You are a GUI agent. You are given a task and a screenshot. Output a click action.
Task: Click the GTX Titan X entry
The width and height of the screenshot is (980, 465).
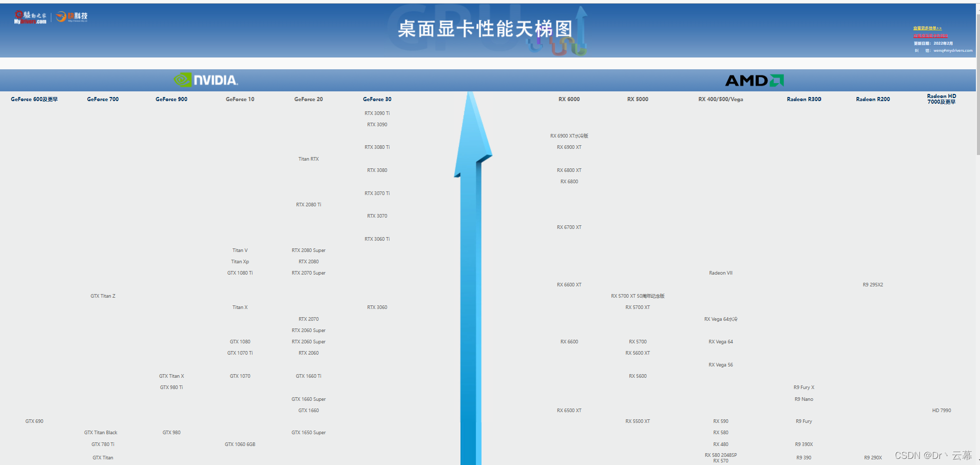171,376
